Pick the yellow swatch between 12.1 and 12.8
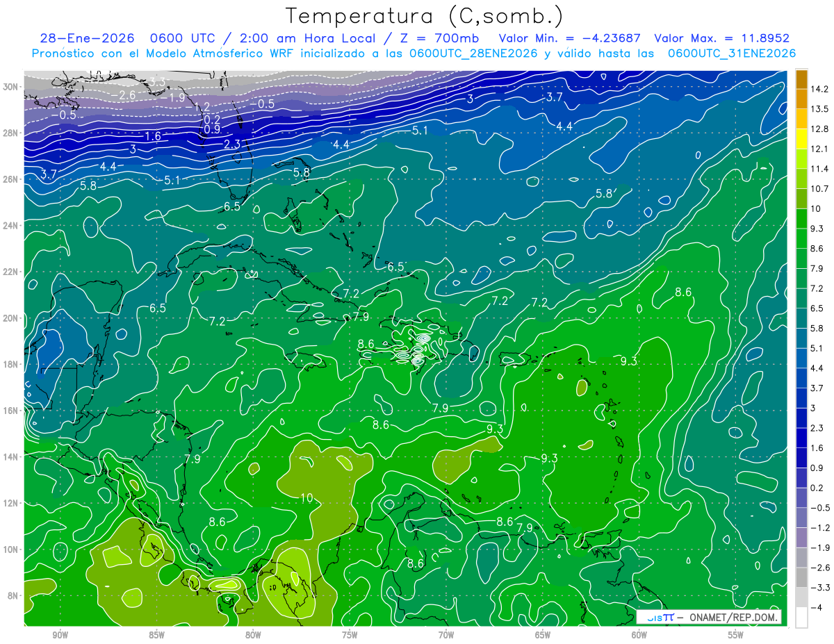The image size is (834, 644). pos(801,138)
